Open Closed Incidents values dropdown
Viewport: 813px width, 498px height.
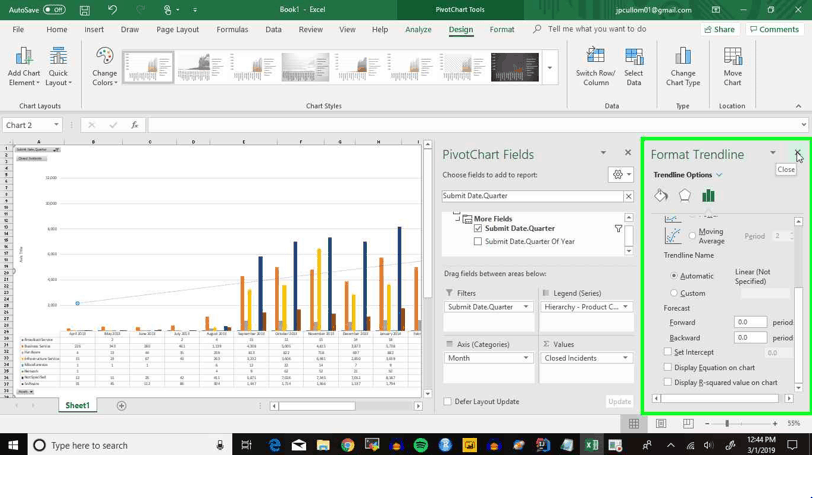click(x=625, y=358)
